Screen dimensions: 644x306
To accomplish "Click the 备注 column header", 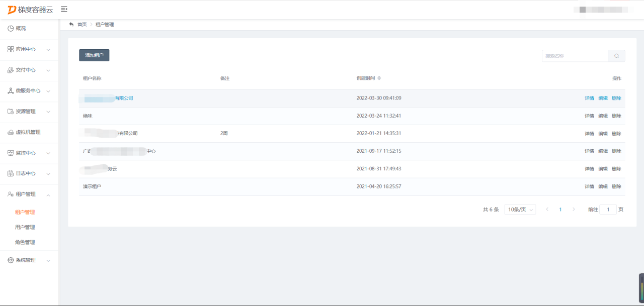I will (x=225, y=78).
